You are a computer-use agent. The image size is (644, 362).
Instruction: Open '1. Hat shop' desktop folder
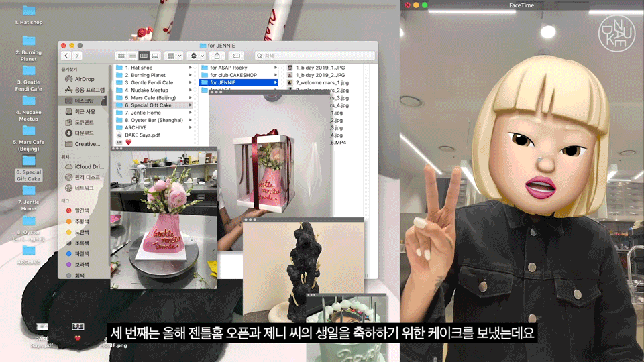click(x=29, y=15)
